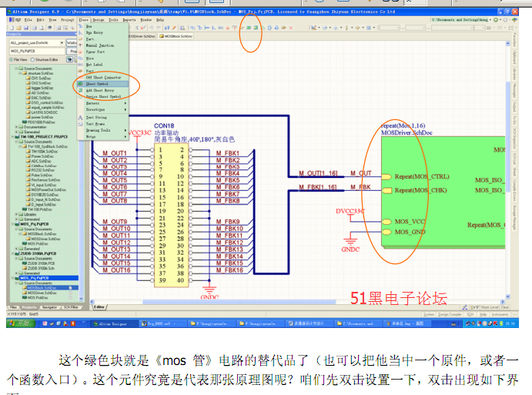
Task: Click the Print toolbar icon
Action: point(34,28)
